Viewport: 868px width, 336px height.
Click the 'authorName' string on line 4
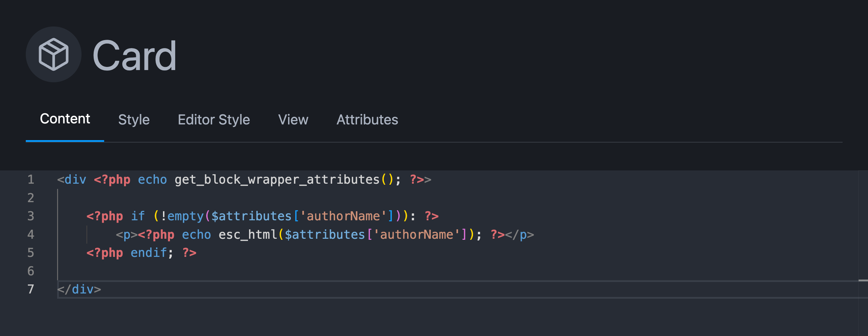416,235
